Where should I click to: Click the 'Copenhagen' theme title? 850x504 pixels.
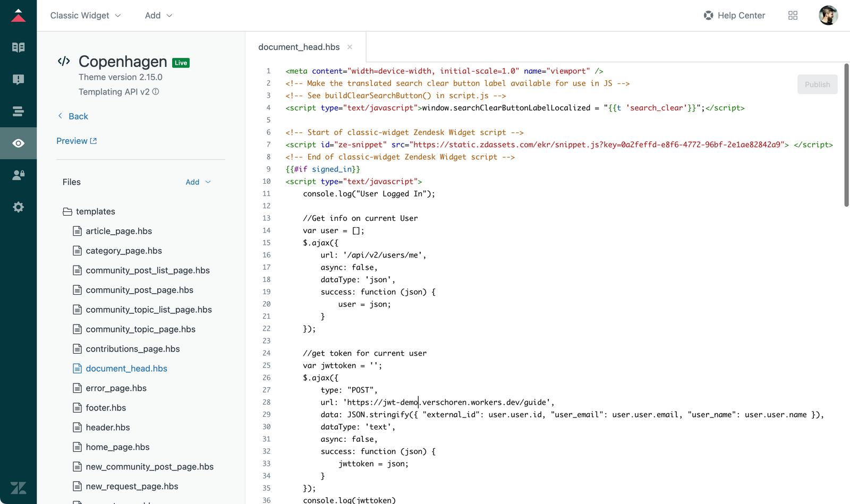pos(123,62)
